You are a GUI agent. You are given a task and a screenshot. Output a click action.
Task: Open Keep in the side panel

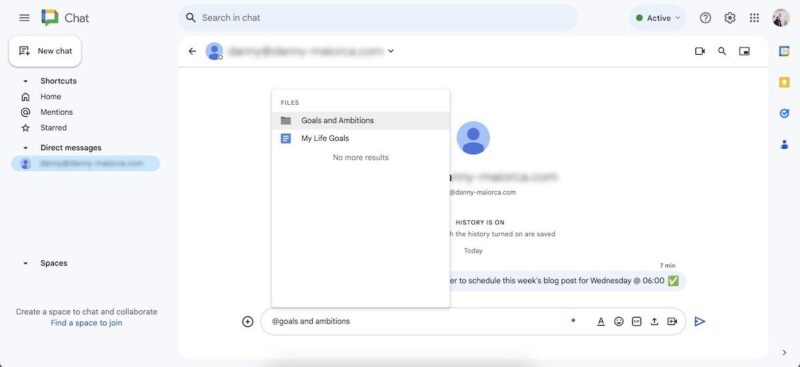784,82
